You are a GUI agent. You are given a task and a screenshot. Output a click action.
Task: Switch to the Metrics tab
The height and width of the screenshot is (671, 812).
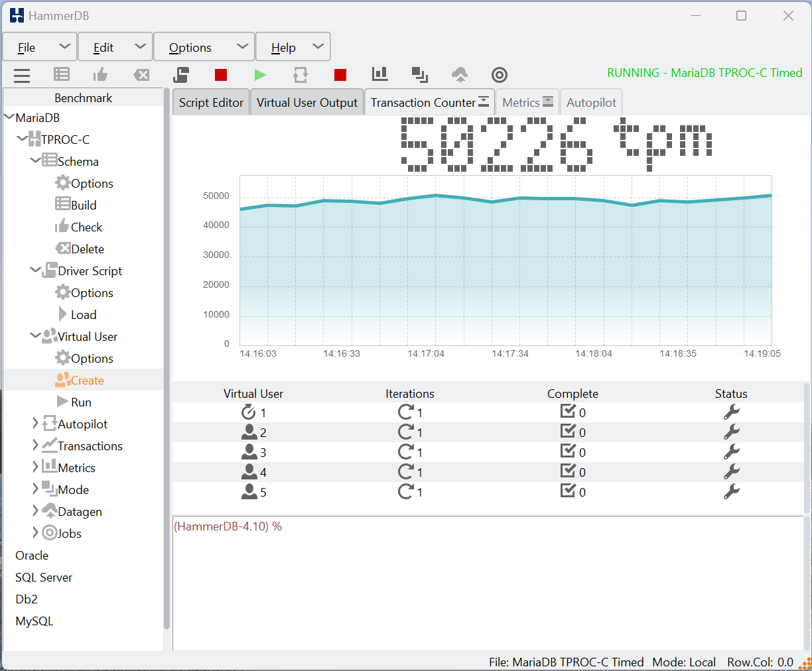click(x=527, y=102)
